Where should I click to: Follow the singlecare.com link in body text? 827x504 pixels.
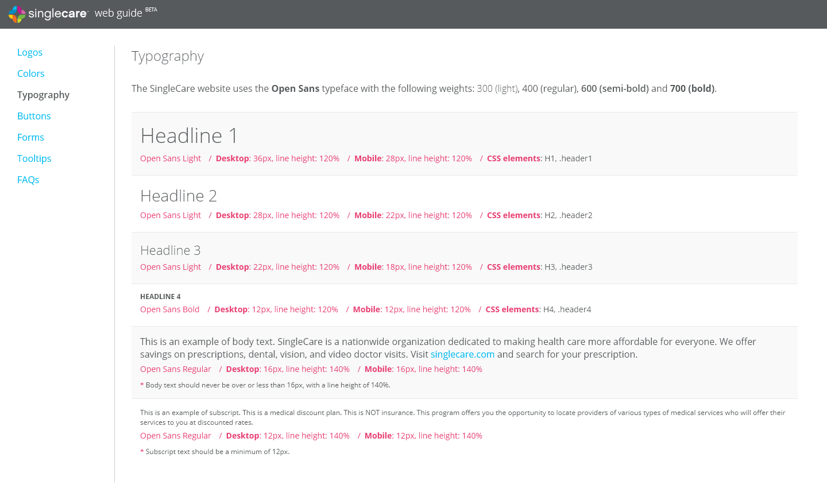pyautogui.click(x=462, y=354)
